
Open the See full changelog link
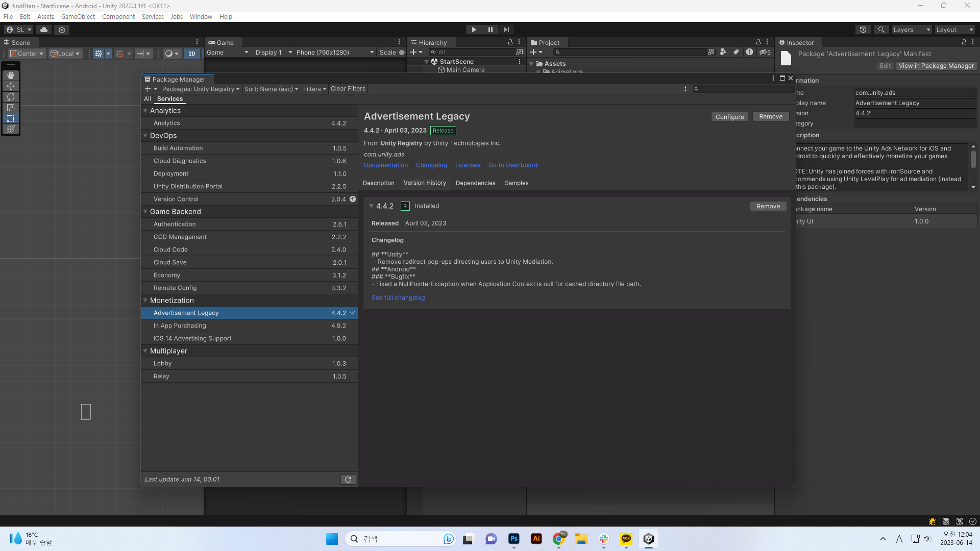coord(398,298)
